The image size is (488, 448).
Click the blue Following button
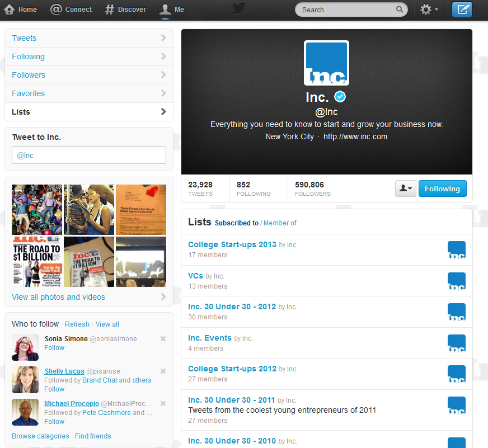(442, 188)
